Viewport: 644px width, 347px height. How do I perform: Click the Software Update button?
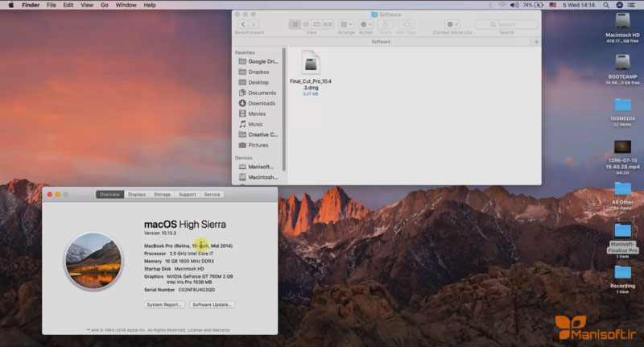point(212,304)
